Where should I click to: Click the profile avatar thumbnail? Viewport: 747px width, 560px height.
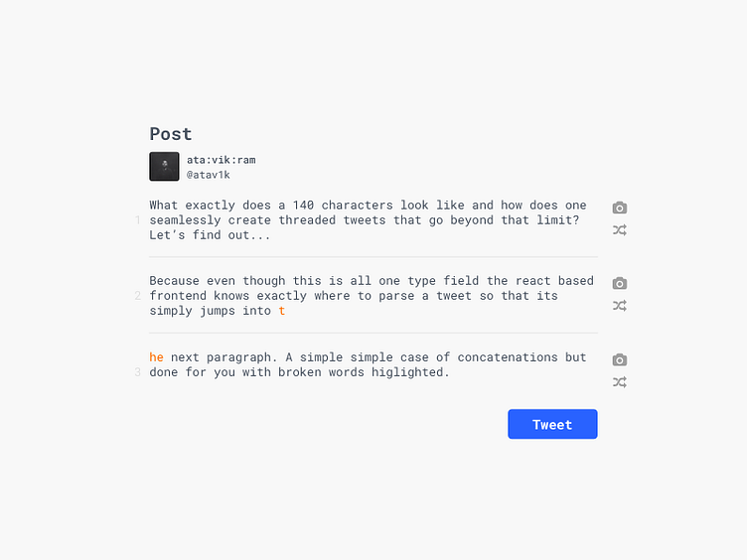click(164, 167)
